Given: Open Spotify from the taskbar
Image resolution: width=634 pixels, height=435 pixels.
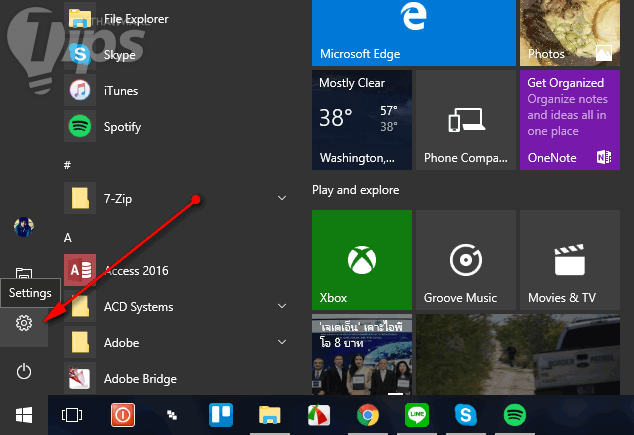Looking at the screenshot, I should click(515, 415).
